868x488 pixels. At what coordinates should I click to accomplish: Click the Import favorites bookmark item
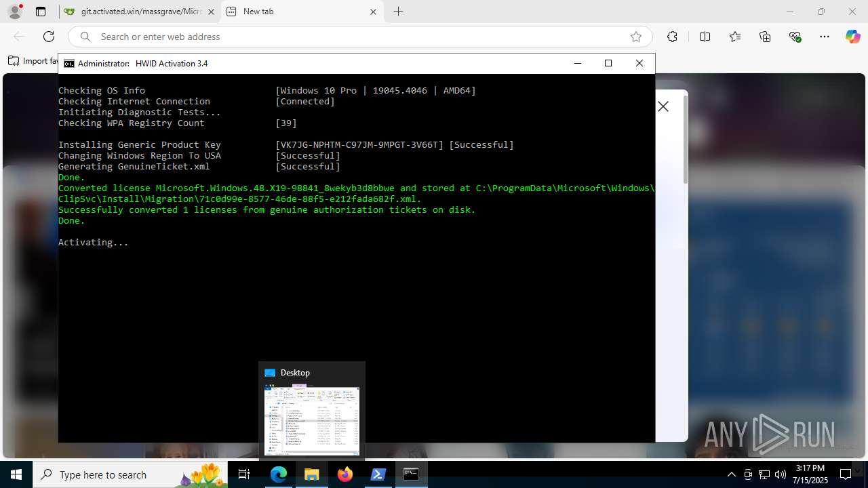(x=33, y=61)
